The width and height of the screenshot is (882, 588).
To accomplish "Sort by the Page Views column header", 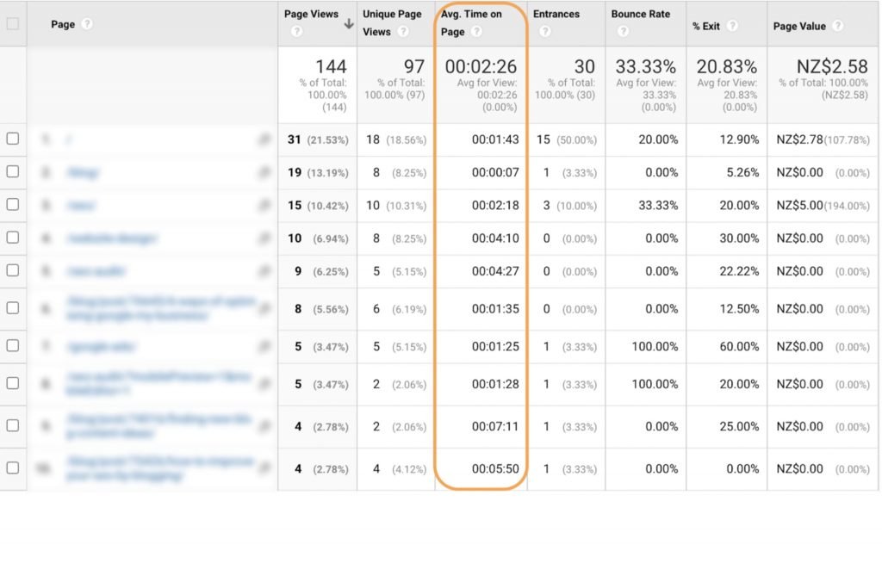I will pyautogui.click(x=311, y=14).
